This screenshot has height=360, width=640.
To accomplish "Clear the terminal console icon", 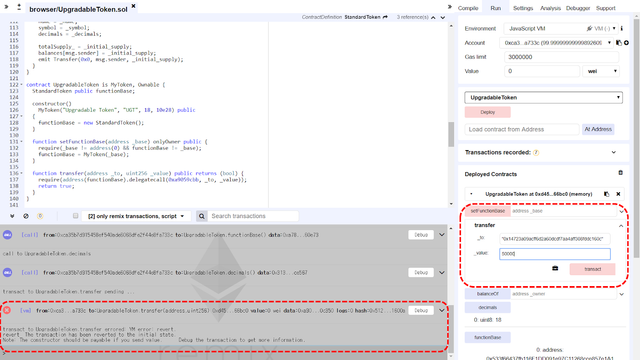I will coord(26,216).
